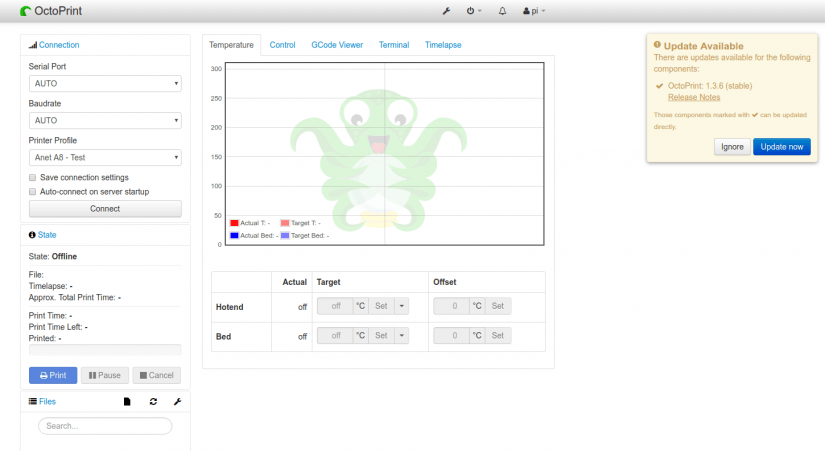The width and height of the screenshot is (825, 451).
Task: Enable Auto-connect on server startup
Action: (x=33, y=191)
